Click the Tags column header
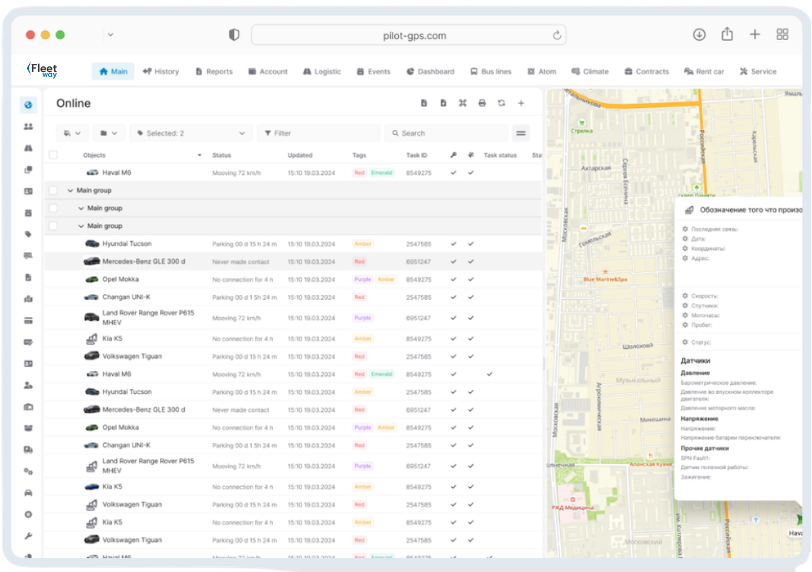 (359, 155)
